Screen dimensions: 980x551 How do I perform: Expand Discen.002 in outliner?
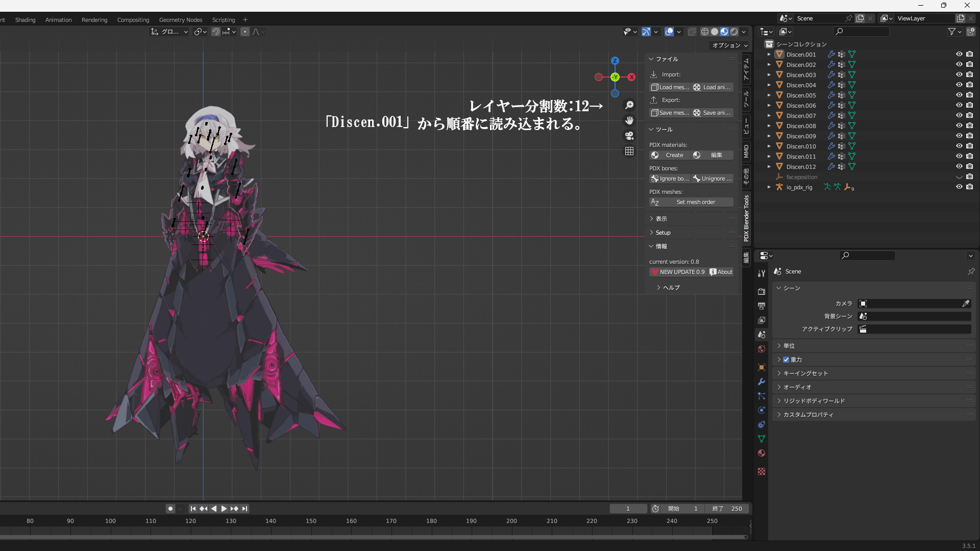pyautogui.click(x=769, y=65)
